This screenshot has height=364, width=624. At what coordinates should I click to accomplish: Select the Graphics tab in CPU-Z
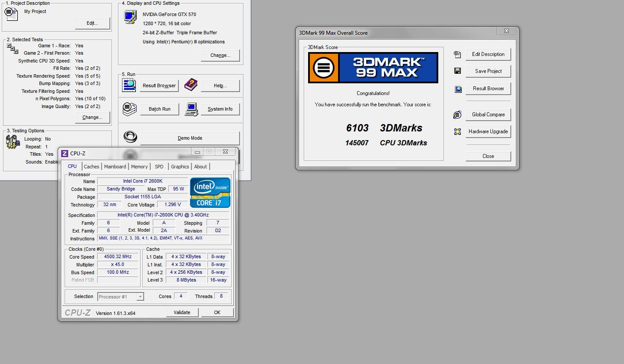[180, 167]
